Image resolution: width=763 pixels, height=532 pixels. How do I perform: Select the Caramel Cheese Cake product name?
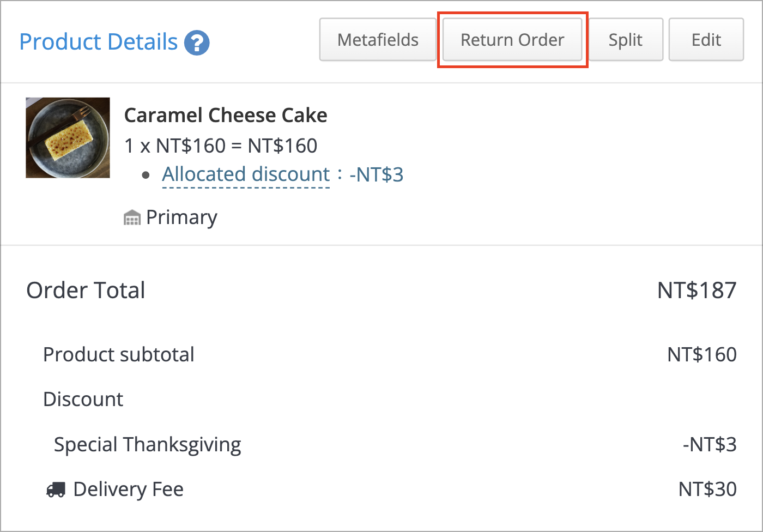coord(226,115)
